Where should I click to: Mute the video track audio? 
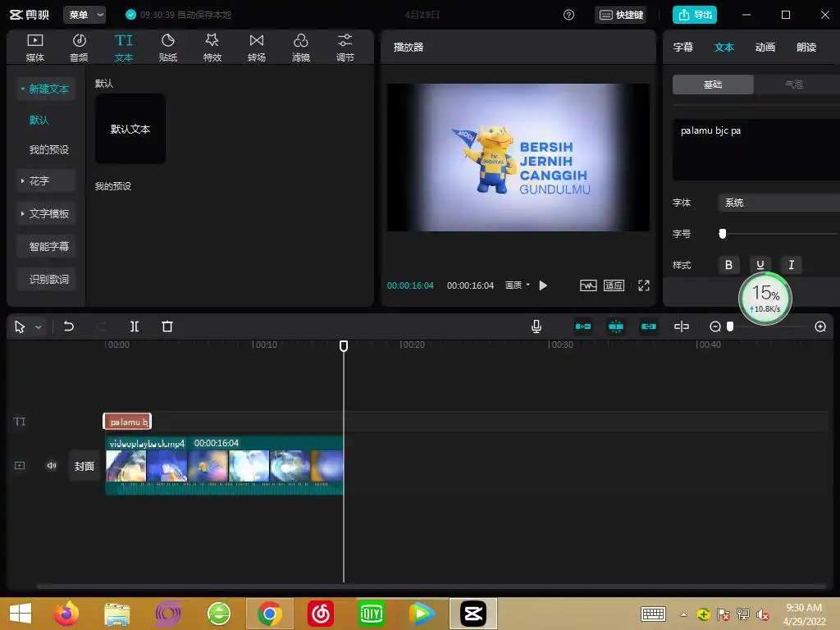click(52, 466)
